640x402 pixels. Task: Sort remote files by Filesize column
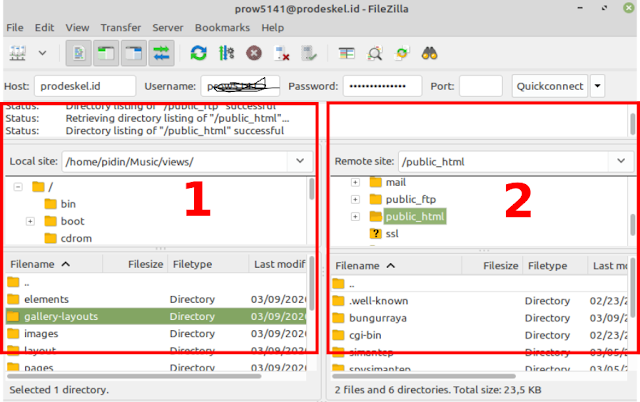pyautogui.click(x=492, y=266)
